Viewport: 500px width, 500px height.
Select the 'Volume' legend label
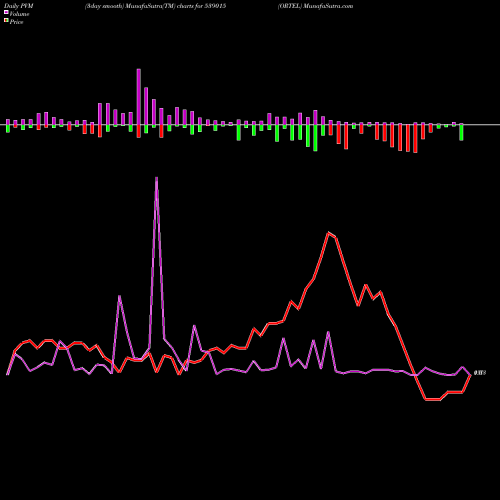19,14
